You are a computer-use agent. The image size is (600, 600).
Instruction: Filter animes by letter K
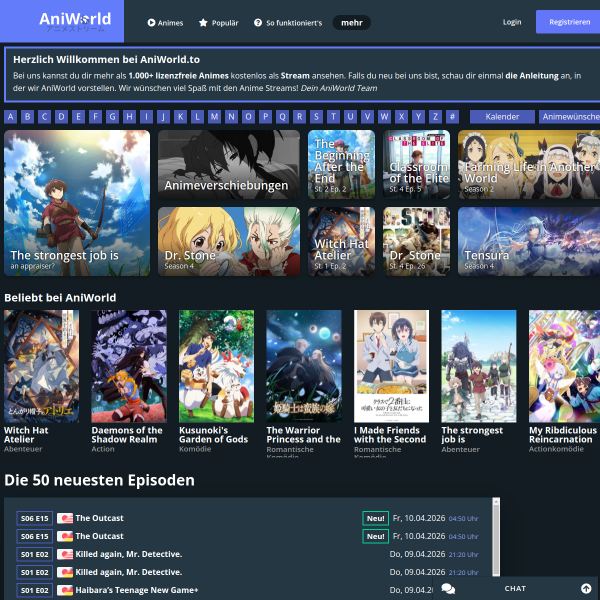pyautogui.click(x=180, y=117)
